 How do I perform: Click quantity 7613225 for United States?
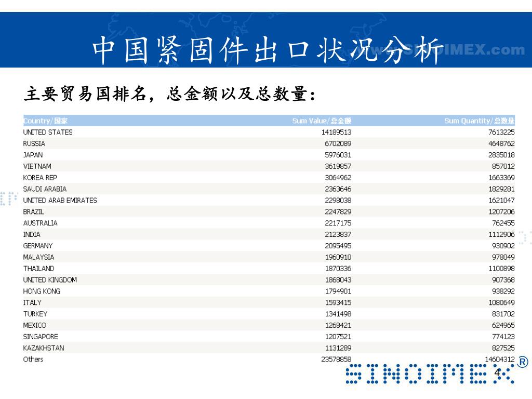(501, 132)
